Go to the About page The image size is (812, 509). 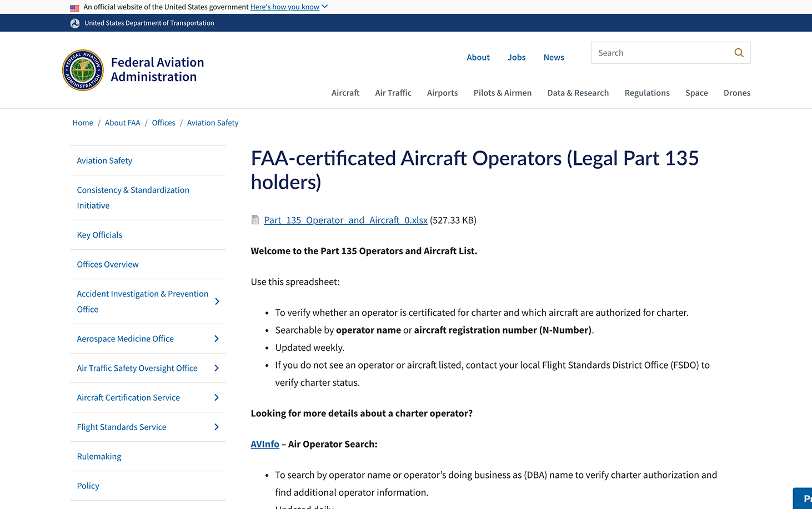[478, 57]
